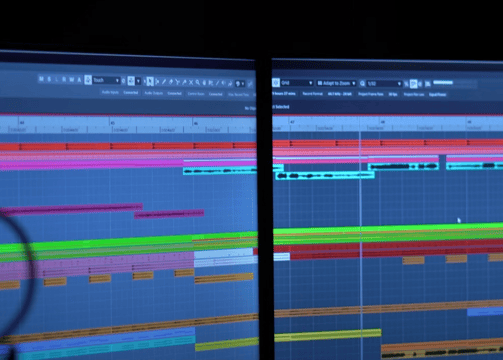Image resolution: width=503 pixels, height=360 pixels.
Task: Toggle the global Mute M button
Action: 41,79
